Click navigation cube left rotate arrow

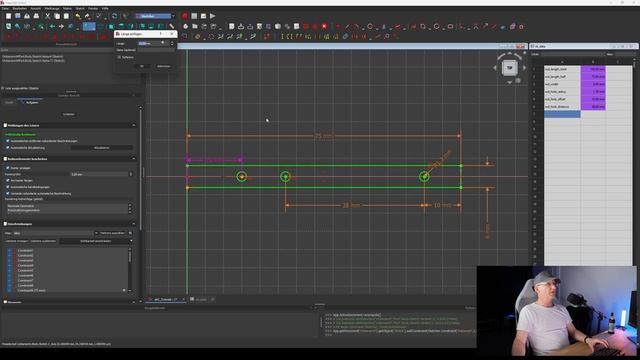click(x=495, y=68)
